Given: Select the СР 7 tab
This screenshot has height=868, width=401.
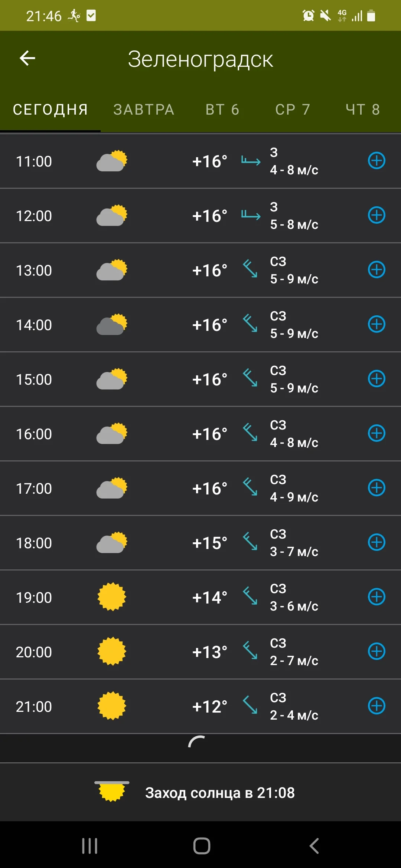Looking at the screenshot, I should [293, 109].
